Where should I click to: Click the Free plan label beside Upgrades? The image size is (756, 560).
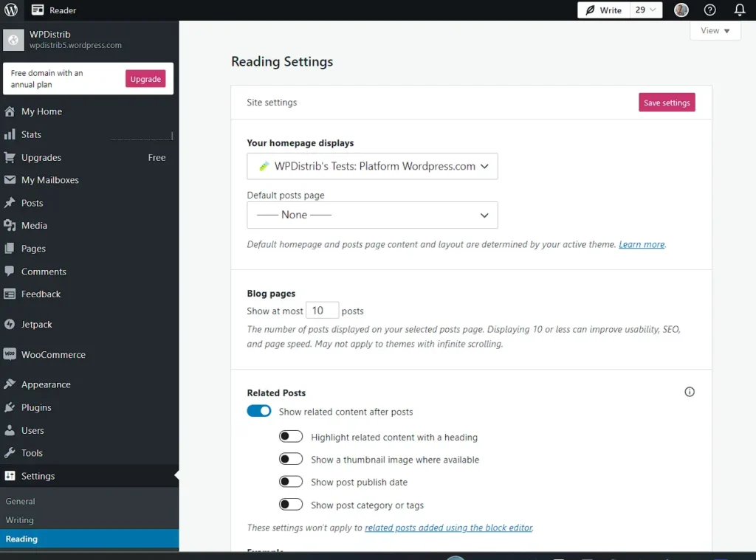tap(157, 158)
